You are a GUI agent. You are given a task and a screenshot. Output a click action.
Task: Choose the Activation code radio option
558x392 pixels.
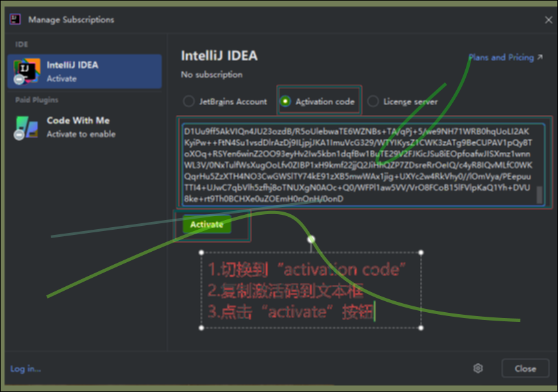pyautogui.click(x=317, y=102)
